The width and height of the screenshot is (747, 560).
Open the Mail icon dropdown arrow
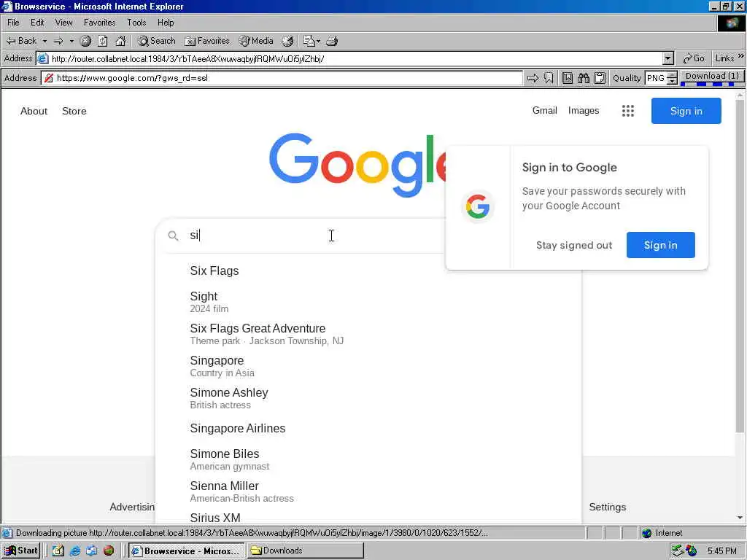(x=318, y=41)
